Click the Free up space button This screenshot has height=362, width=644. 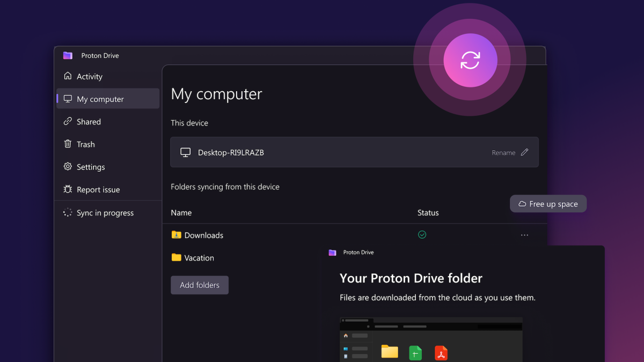tap(548, 204)
